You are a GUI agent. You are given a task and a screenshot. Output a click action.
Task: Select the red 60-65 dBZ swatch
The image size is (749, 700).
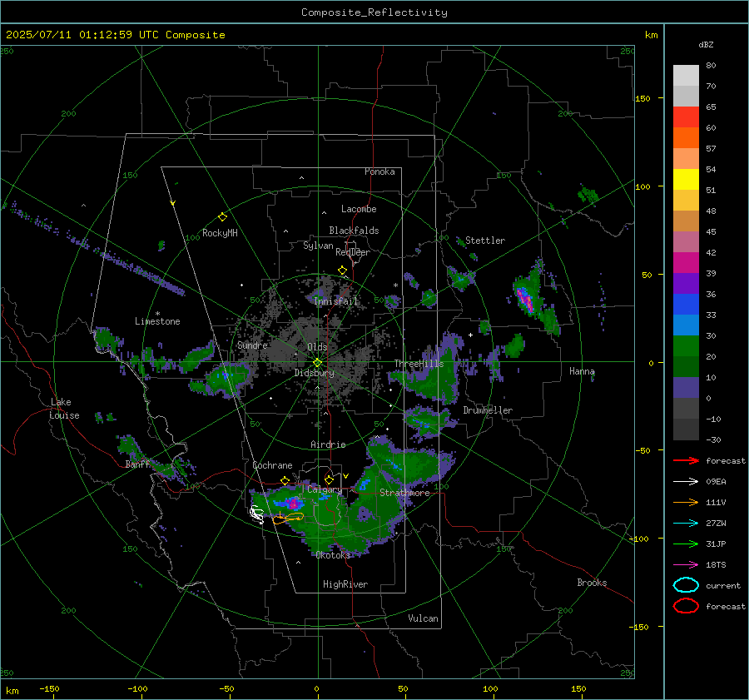(686, 117)
